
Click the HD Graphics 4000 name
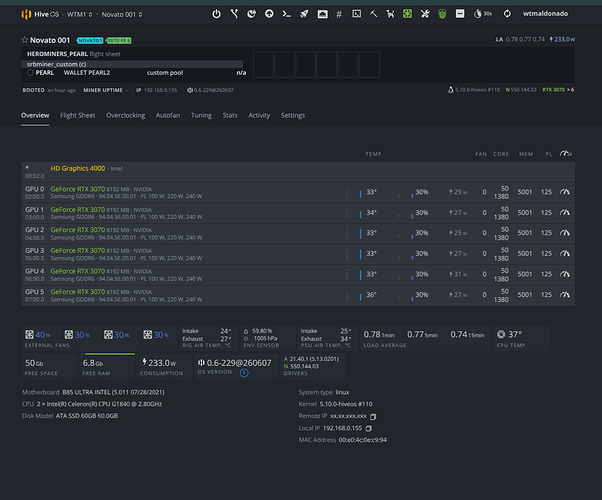pos(78,169)
